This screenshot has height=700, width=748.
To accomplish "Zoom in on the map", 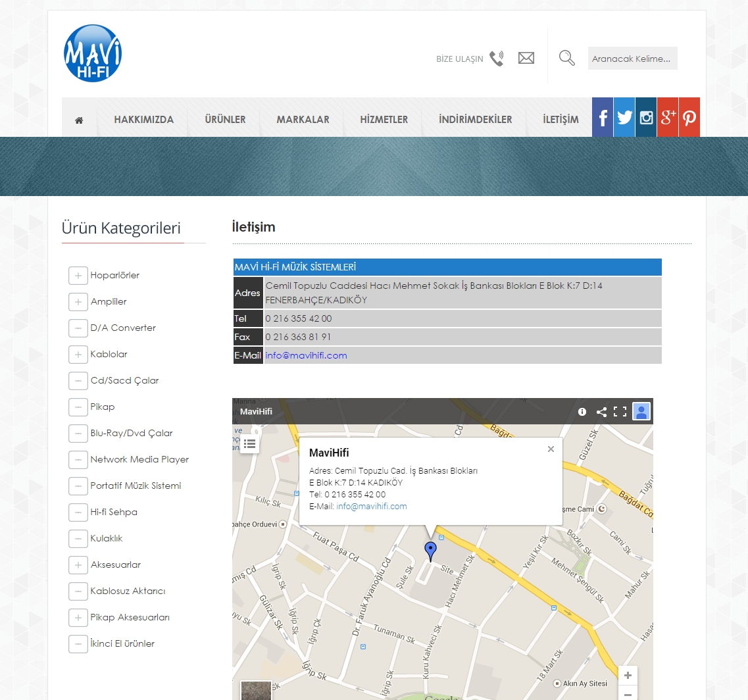I will point(628,675).
